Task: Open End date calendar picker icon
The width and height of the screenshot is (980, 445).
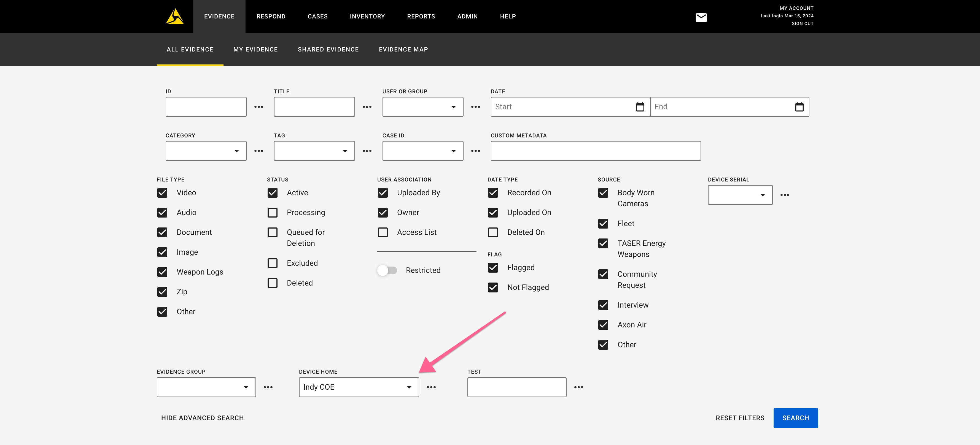Action: [x=799, y=107]
